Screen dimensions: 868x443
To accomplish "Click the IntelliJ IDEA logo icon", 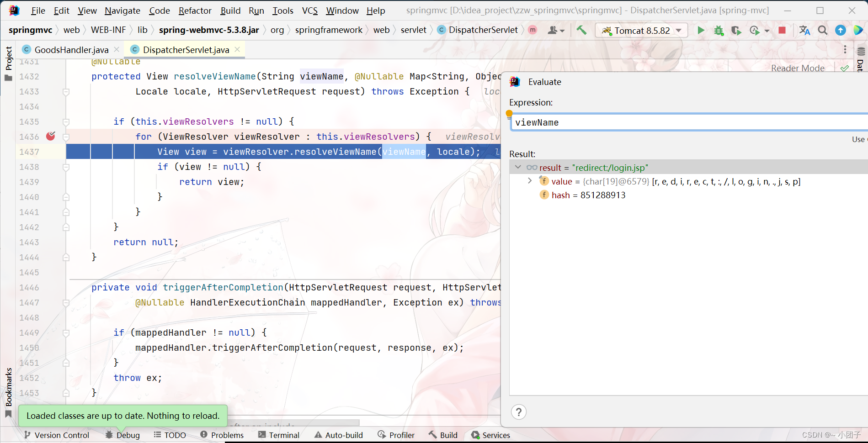I will pos(14,10).
